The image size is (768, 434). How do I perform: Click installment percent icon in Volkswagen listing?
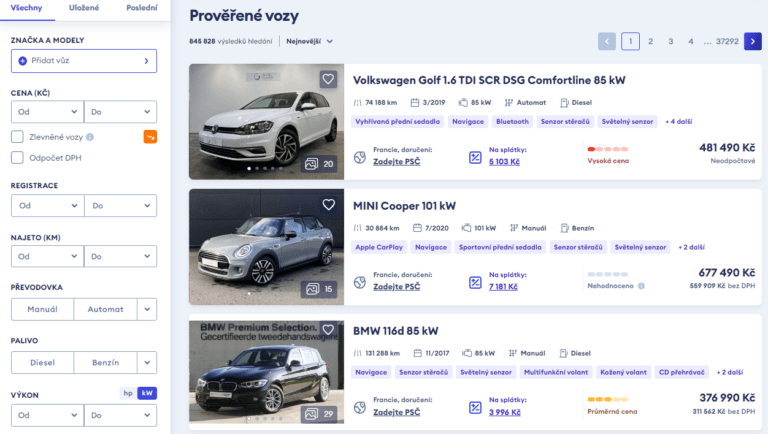point(475,156)
